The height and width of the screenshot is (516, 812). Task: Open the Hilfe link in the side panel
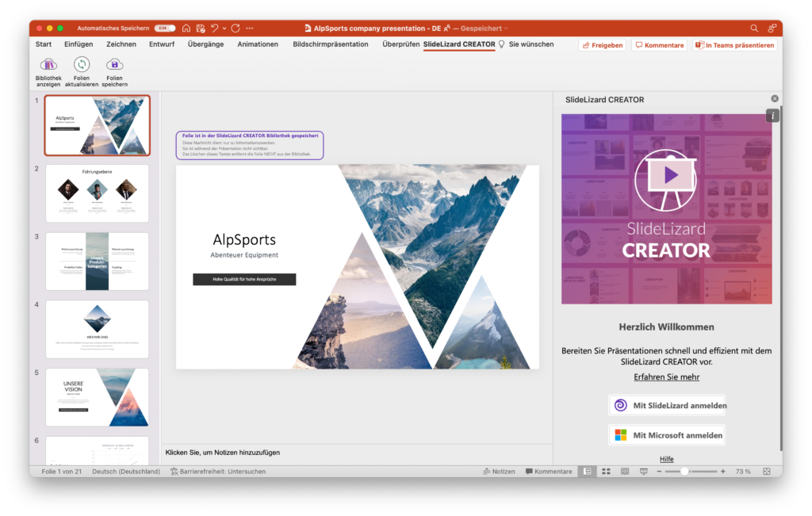coord(666,459)
